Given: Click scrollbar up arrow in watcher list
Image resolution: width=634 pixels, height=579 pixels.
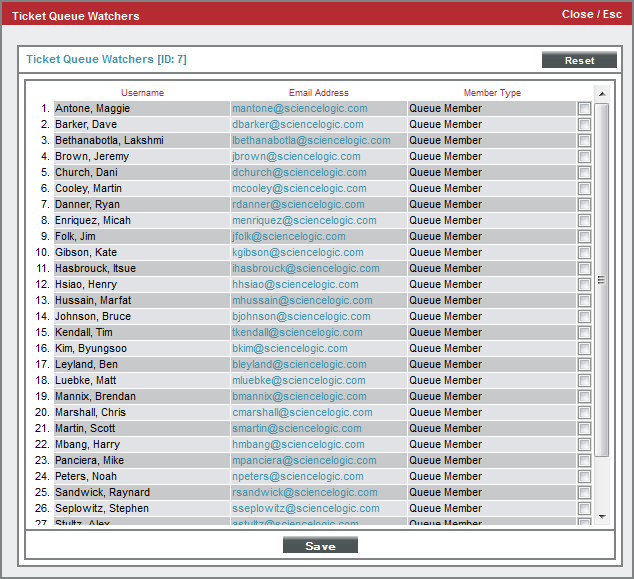Looking at the screenshot, I should coord(602,93).
